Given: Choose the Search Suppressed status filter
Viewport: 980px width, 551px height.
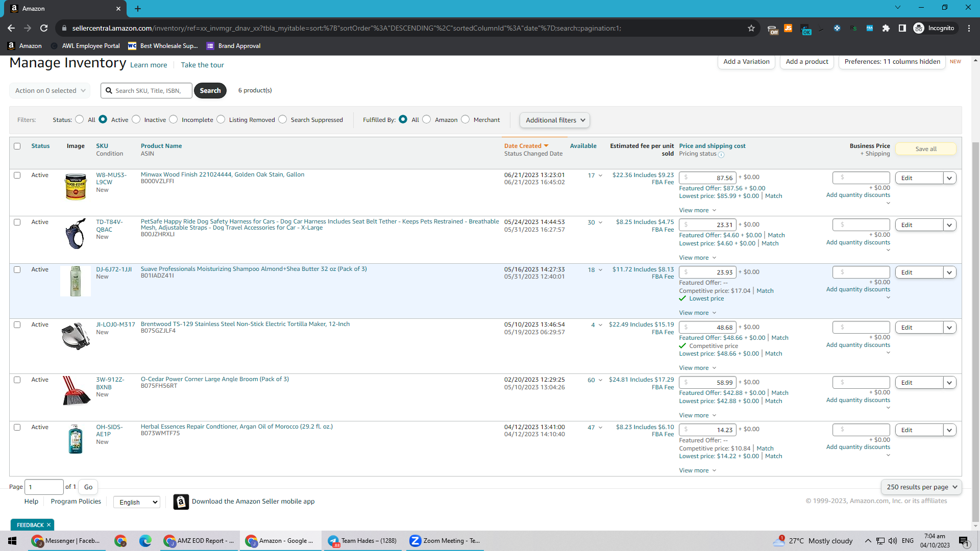Looking at the screenshot, I should (282, 119).
